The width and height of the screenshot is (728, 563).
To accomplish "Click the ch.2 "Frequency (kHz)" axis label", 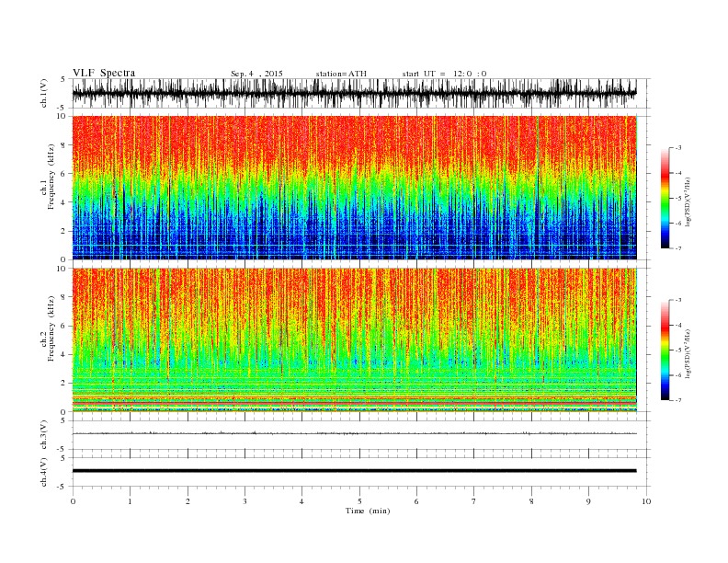I will (51, 328).
